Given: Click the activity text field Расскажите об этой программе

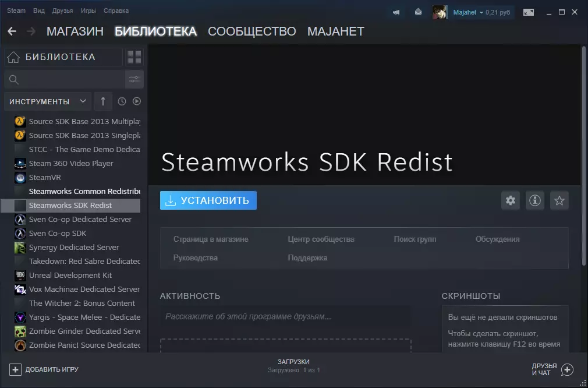Looking at the screenshot, I should [285, 317].
